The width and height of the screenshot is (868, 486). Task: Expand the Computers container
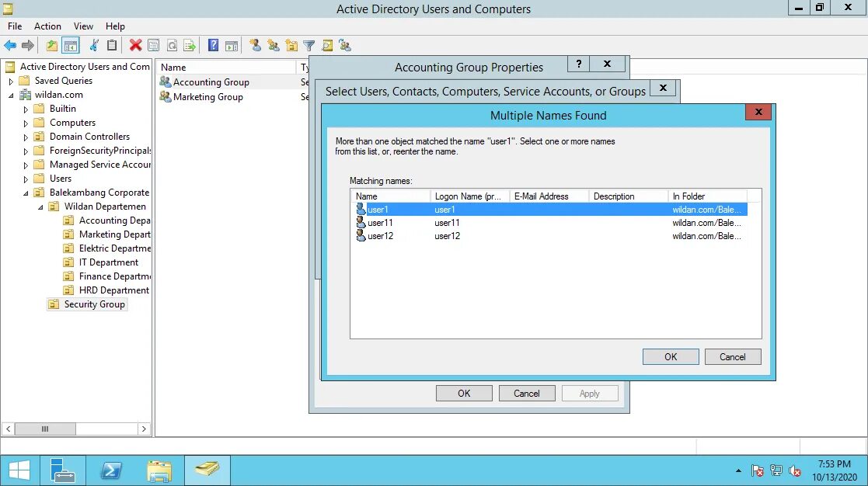26,123
